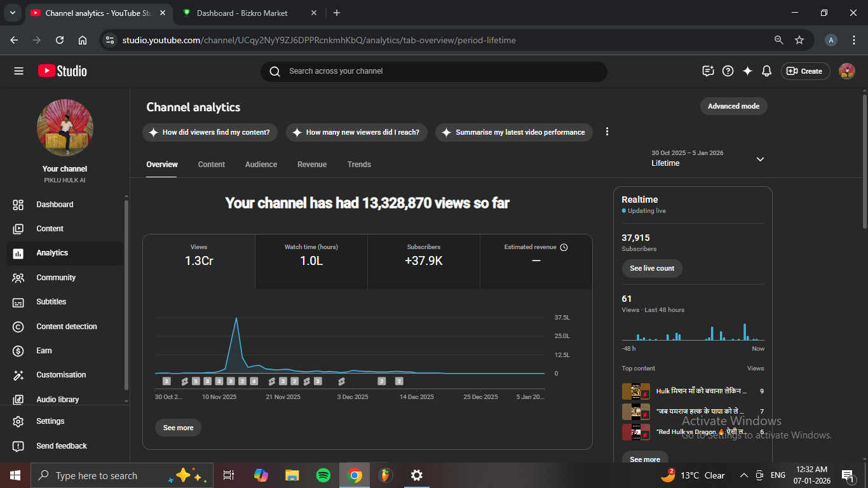The height and width of the screenshot is (488, 868).
Task: Open the account avatar menu
Action: tap(846, 71)
